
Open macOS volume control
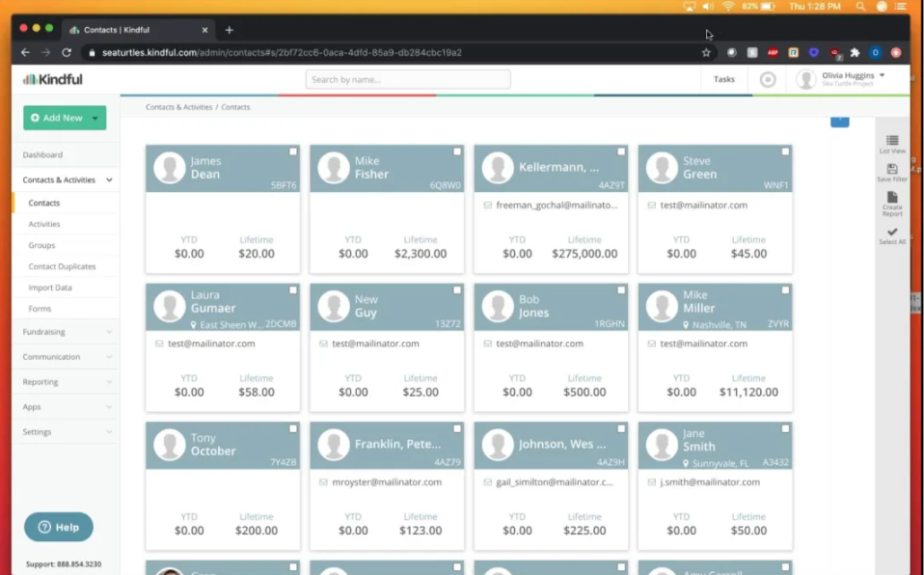click(708, 7)
